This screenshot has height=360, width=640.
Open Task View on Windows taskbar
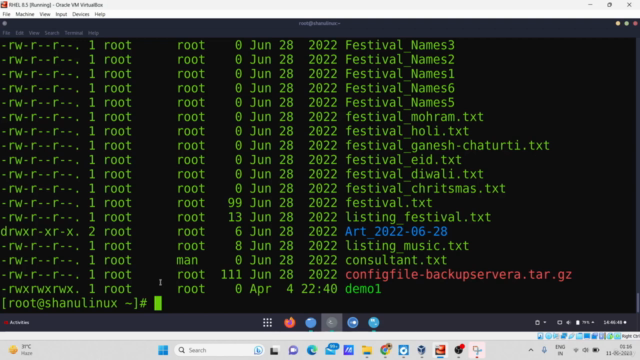coord(274,350)
